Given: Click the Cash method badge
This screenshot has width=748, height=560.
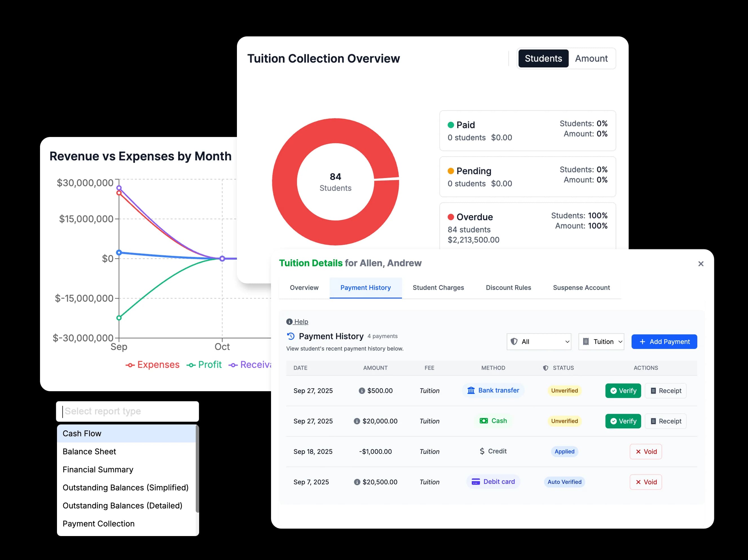Looking at the screenshot, I should coord(493,421).
